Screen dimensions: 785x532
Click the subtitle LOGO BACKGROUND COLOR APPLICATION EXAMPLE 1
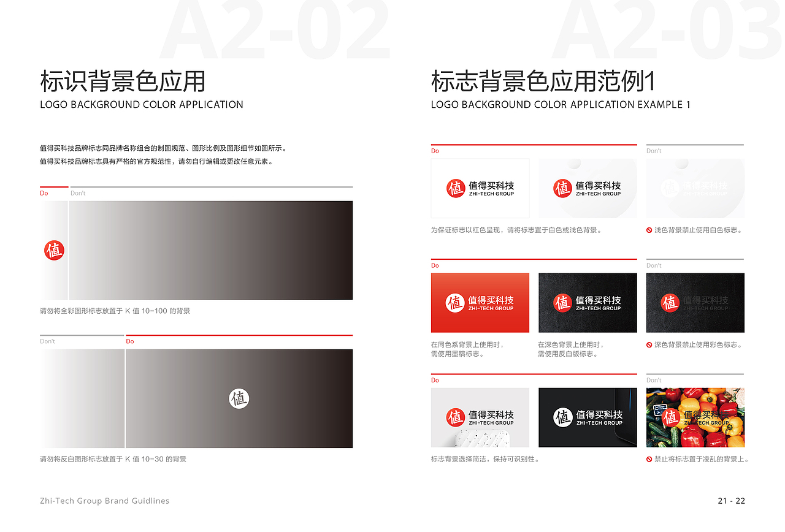click(561, 105)
